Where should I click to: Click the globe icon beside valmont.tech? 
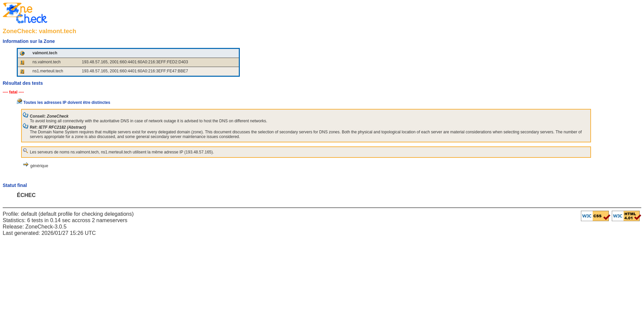point(22,53)
